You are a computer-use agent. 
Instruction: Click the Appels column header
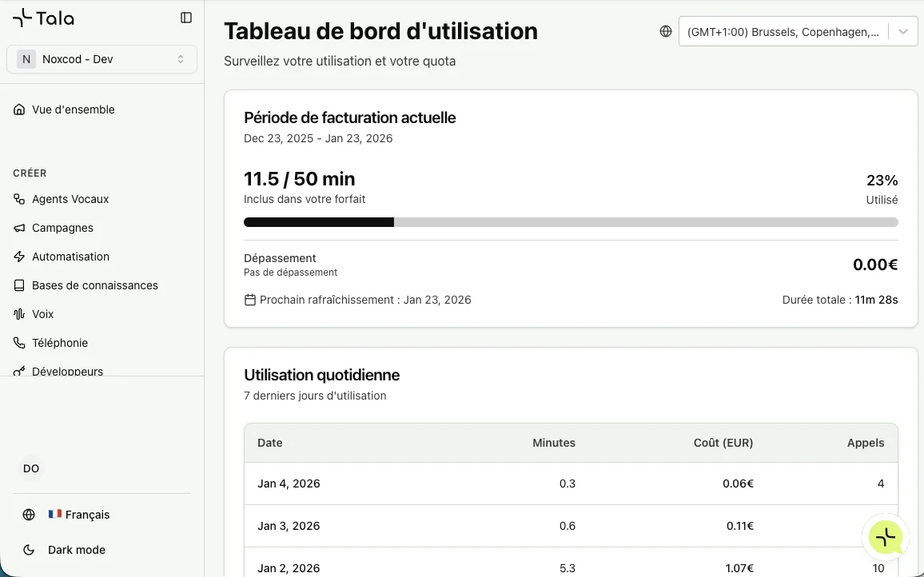(x=866, y=444)
